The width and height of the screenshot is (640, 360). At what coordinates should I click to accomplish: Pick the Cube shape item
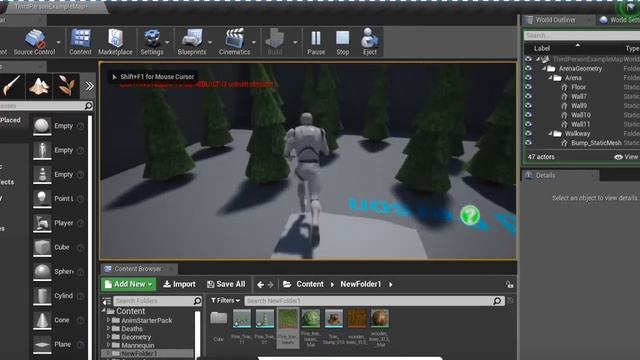click(42, 247)
